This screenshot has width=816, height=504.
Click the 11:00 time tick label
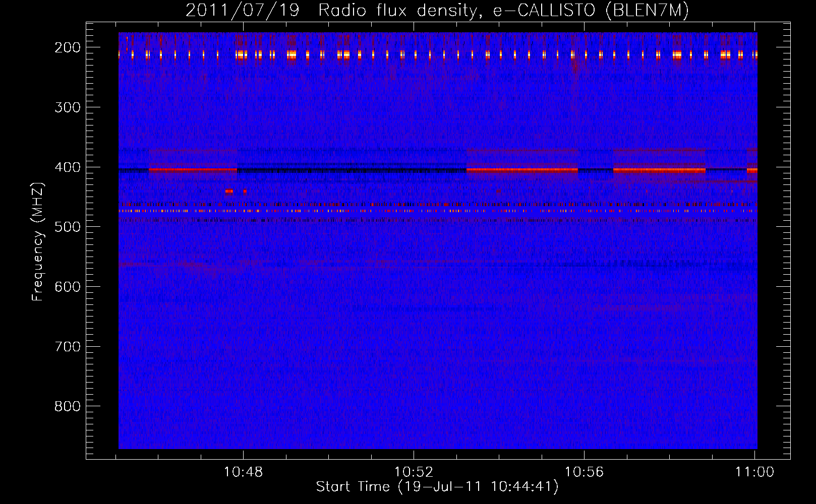click(754, 472)
